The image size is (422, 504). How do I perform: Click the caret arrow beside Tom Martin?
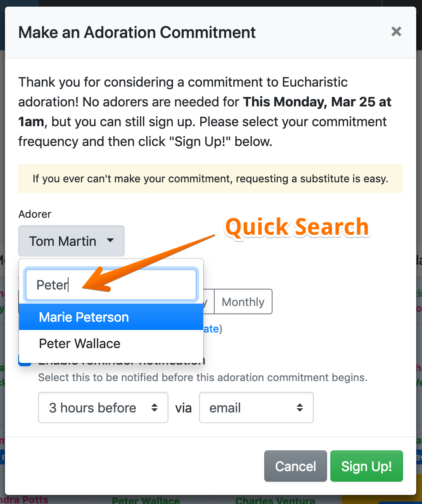pyautogui.click(x=110, y=240)
